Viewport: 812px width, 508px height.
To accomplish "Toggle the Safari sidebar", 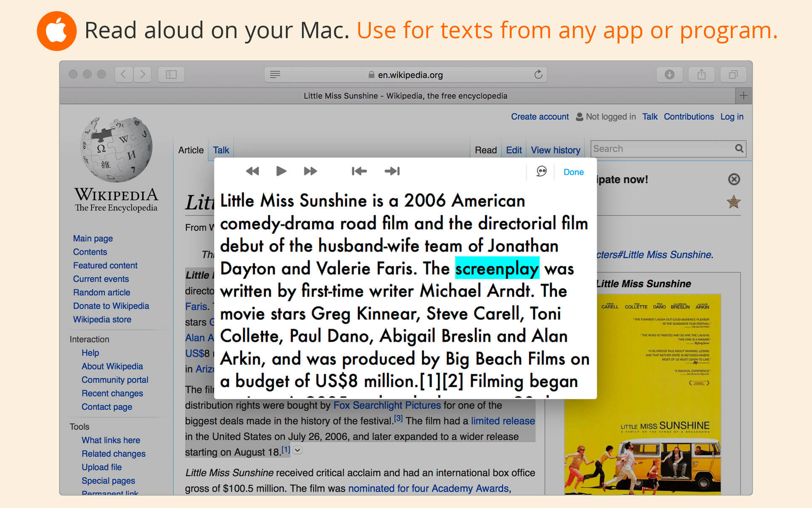I will [x=171, y=75].
